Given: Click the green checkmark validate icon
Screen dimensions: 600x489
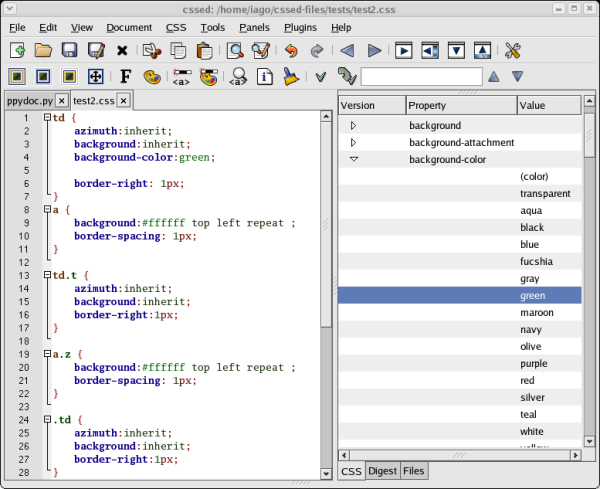Looking at the screenshot, I should (x=321, y=76).
